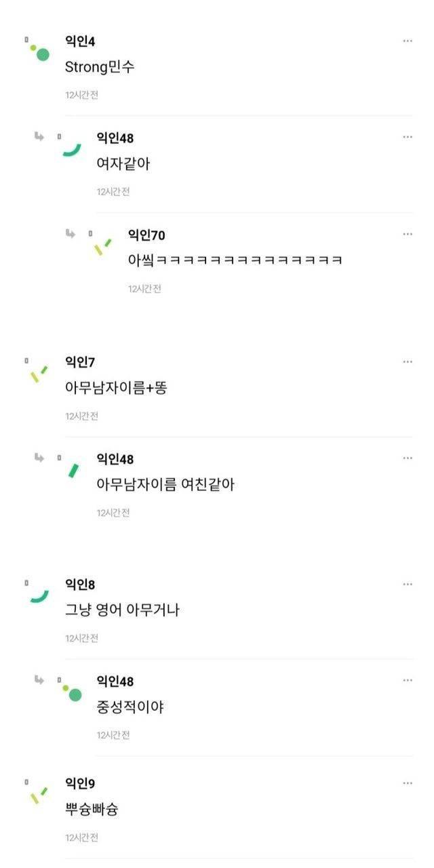Image resolution: width=434 pixels, height=868 pixels.
Task: Open more options for 익인4's Strong민수 comment
Action: point(408,41)
